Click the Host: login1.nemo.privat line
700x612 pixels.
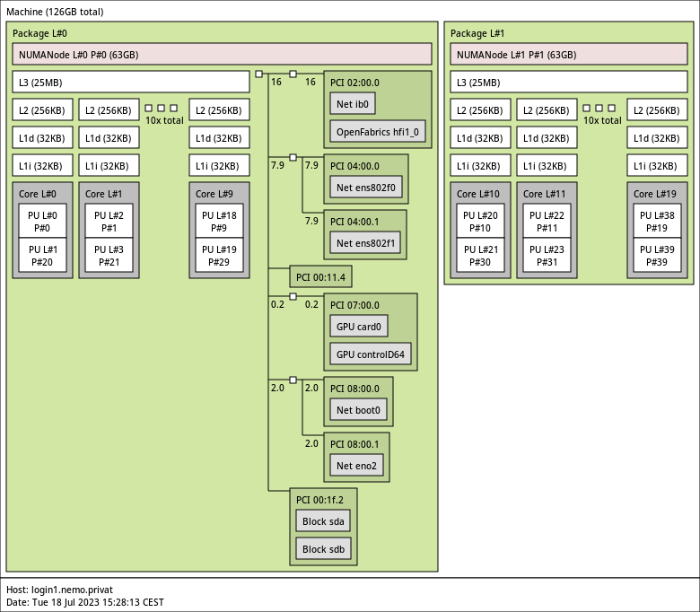(59, 590)
